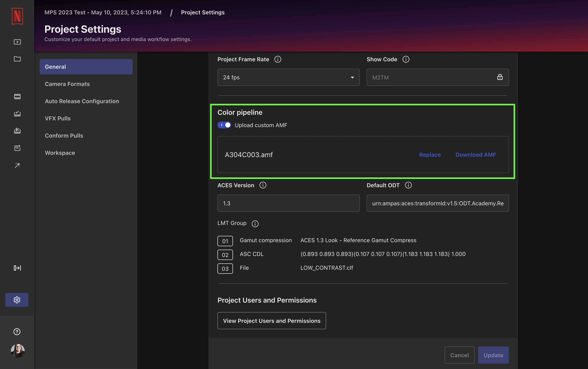Click the Download AMF link
Screen dimensions: 588x369
tap(476, 155)
